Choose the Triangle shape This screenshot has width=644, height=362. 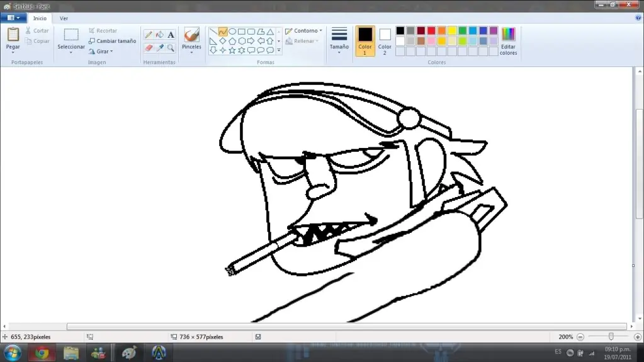click(x=270, y=31)
